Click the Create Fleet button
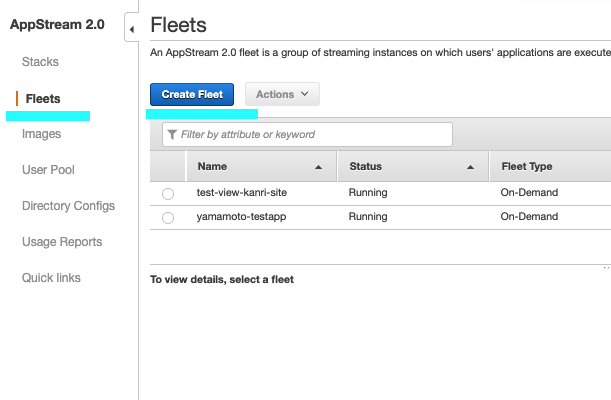 [x=192, y=94]
